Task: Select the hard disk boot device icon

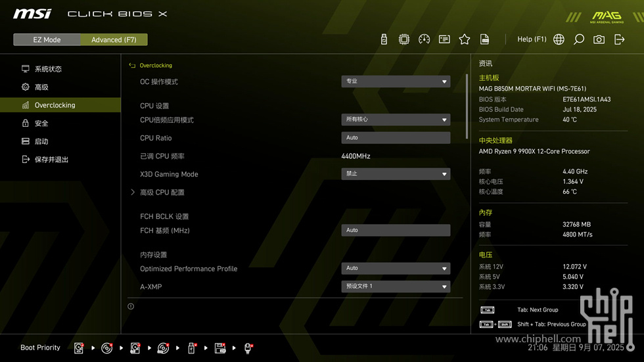Action: pos(79,348)
